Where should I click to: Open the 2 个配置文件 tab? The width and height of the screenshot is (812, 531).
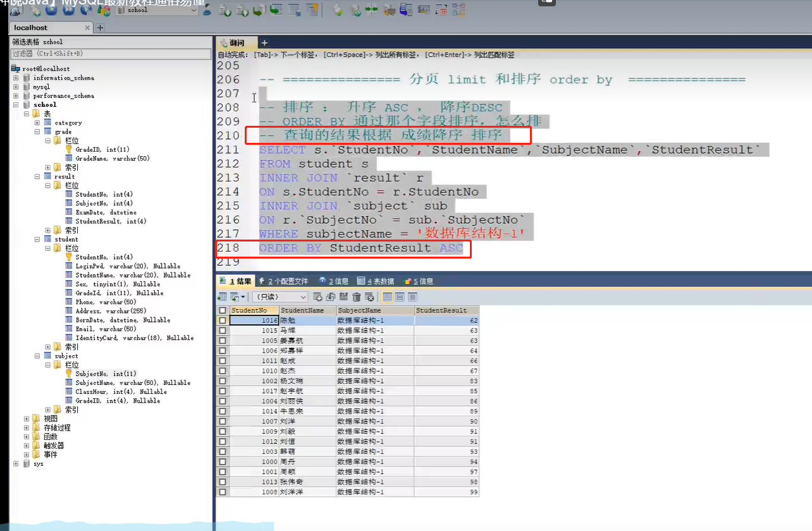click(x=283, y=281)
